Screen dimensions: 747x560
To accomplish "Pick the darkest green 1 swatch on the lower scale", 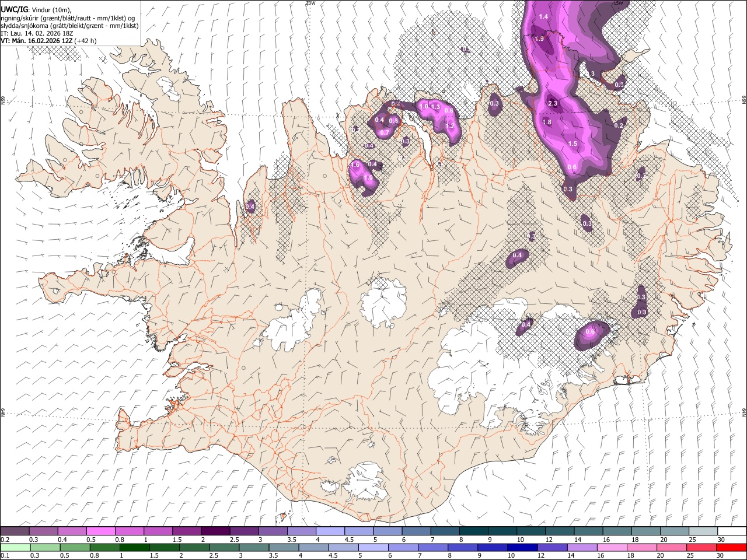I will pos(134,547).
